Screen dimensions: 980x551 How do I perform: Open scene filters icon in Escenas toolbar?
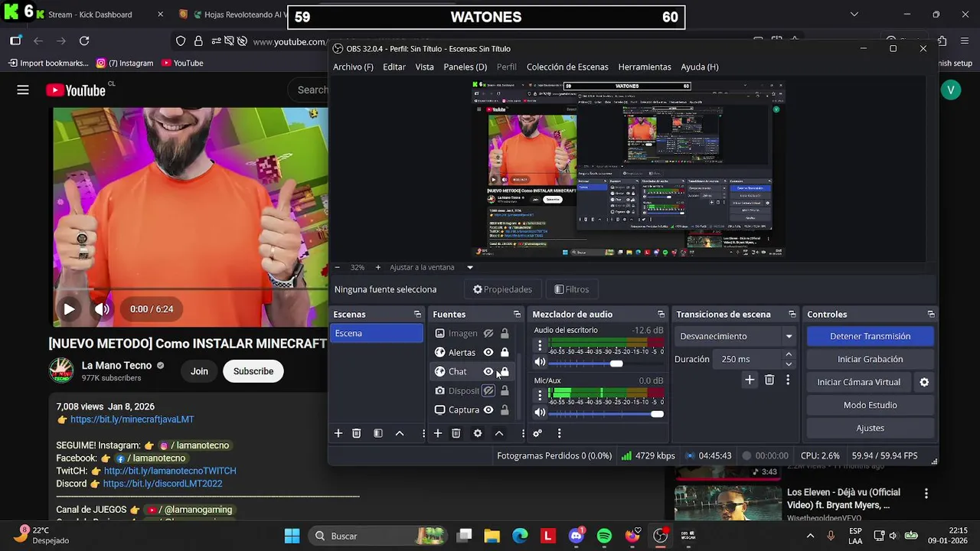pyautogui.click(x=378, y=433)
